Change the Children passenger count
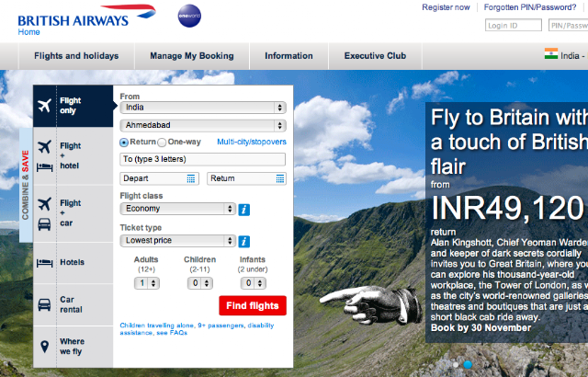Viewport: 588px width, 377px height. pyautogui.click(x=200, y=283)
